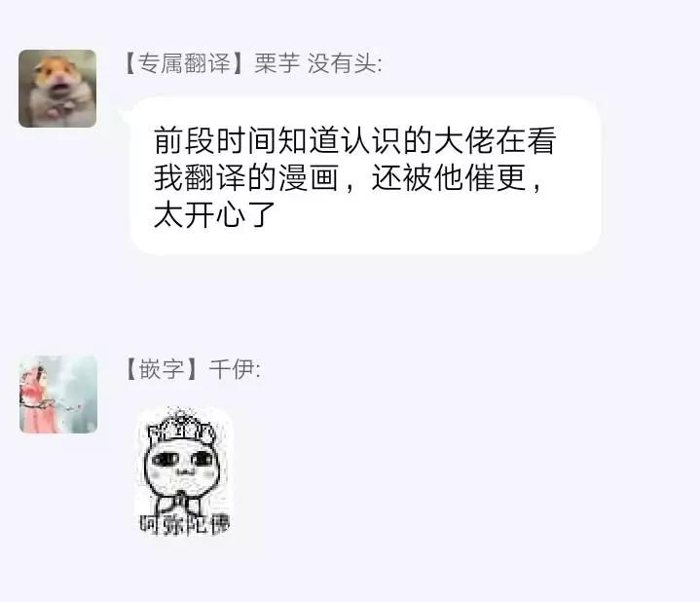
Task: Click the crown on the sticker character
Action: click(x=182, y=425)
